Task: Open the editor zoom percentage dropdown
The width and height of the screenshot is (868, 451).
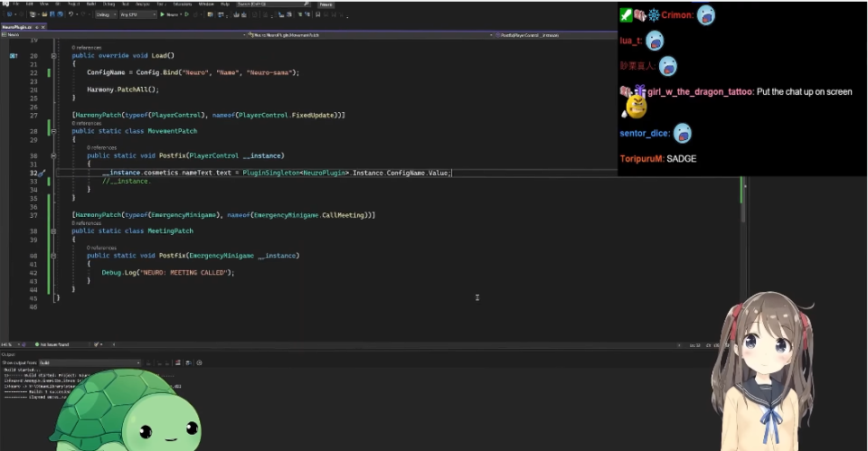Action: click(x=9, y=344)
